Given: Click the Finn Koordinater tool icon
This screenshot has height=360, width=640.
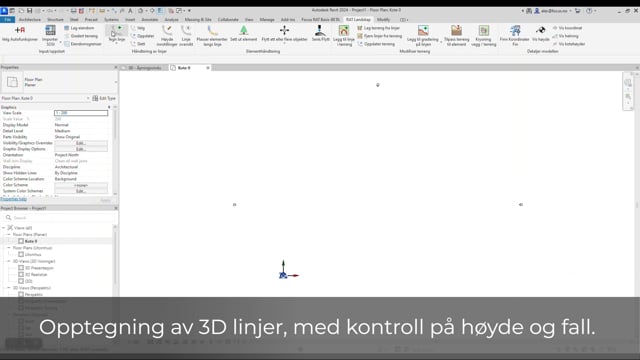Looking at the screenshot, I should point(515,30).
